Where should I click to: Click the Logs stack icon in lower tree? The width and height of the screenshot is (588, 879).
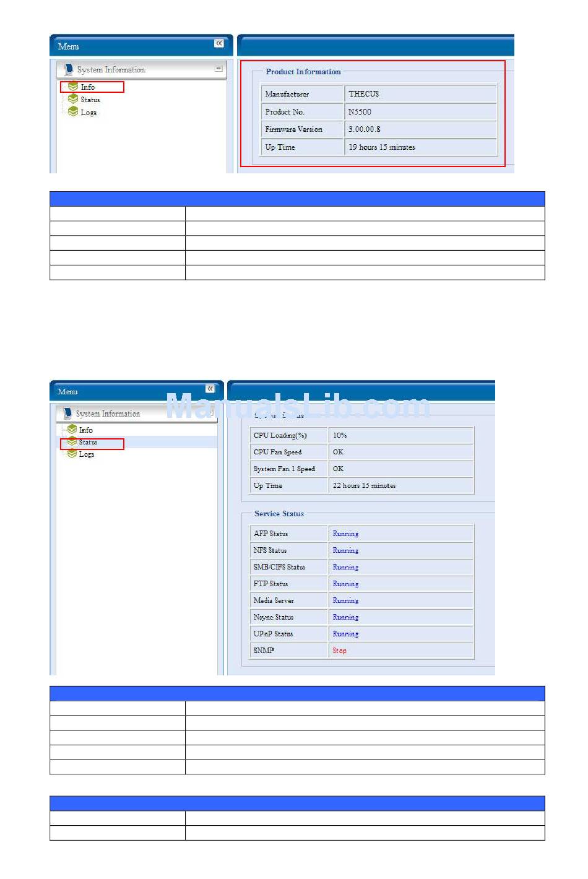72,454
